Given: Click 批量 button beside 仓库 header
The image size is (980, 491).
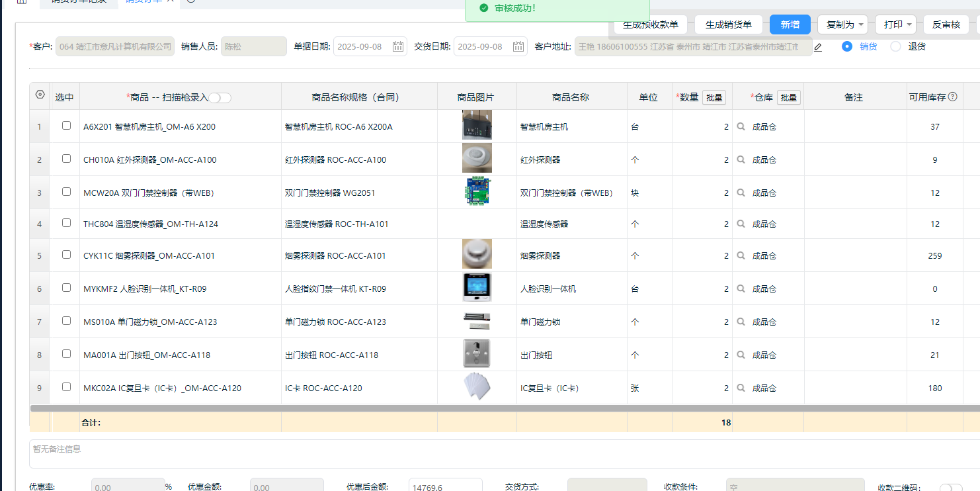Looking at the screenshot, I should [x=789, y=97].
